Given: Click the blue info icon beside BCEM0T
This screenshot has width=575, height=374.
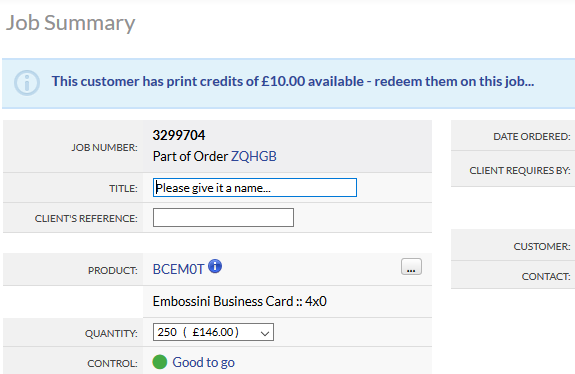Looking at the screenshot, I should tap(215, 266).
